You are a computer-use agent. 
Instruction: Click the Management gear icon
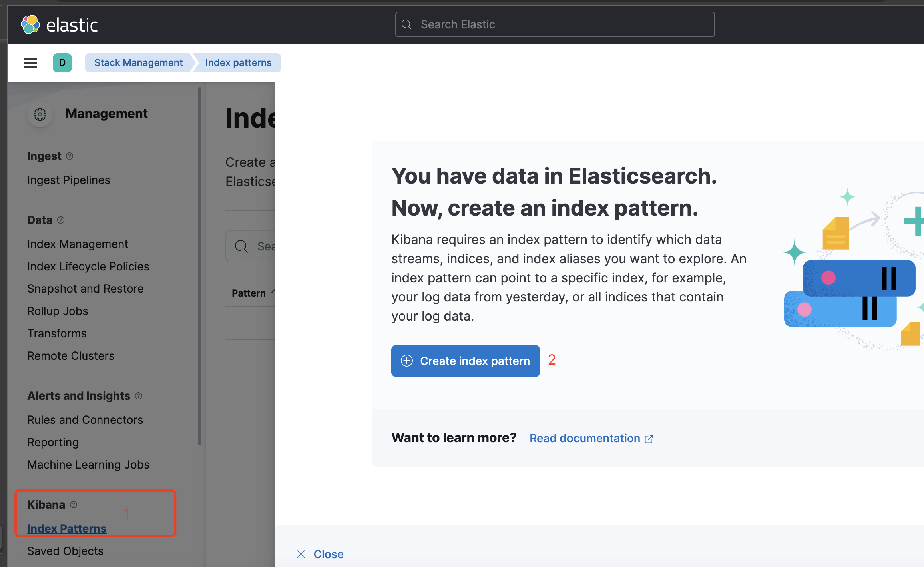click(x=40, y=114)
